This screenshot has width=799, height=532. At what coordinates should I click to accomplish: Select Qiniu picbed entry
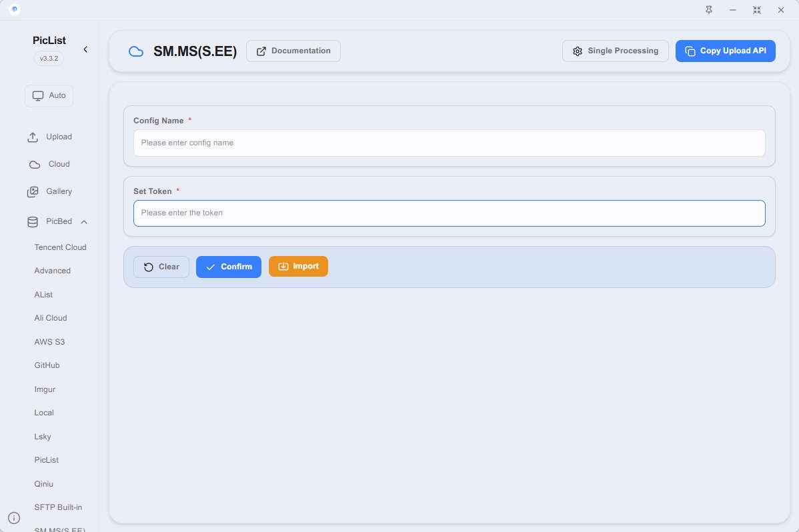(44, 484)
